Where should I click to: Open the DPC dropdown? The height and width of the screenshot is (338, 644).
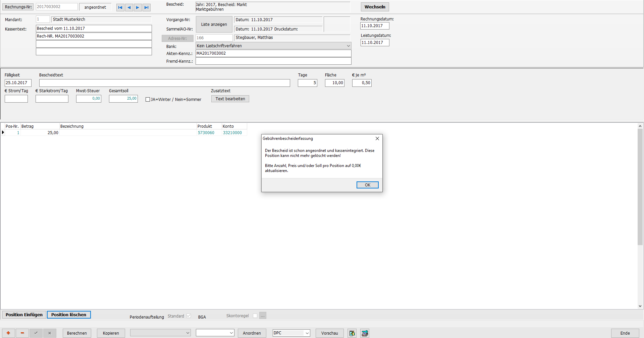(x=291, y=333)
